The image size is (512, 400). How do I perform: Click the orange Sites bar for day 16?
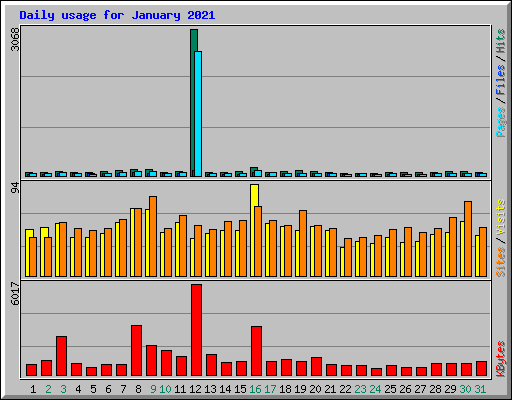click(x=258, y=241)
